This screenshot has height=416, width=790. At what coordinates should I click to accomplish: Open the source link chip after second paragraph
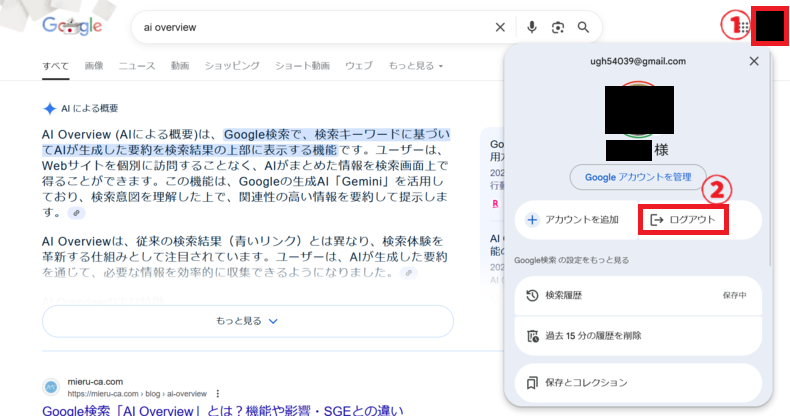tap(409, 273)
